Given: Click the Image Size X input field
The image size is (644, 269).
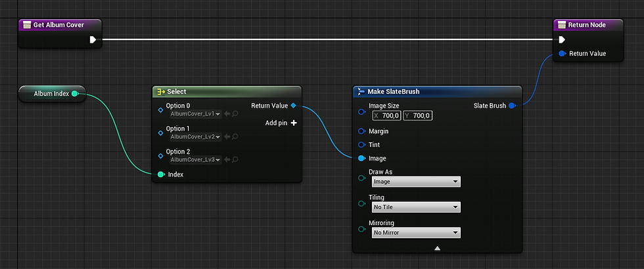Looking at the screenshot, I should click(386, 115).
